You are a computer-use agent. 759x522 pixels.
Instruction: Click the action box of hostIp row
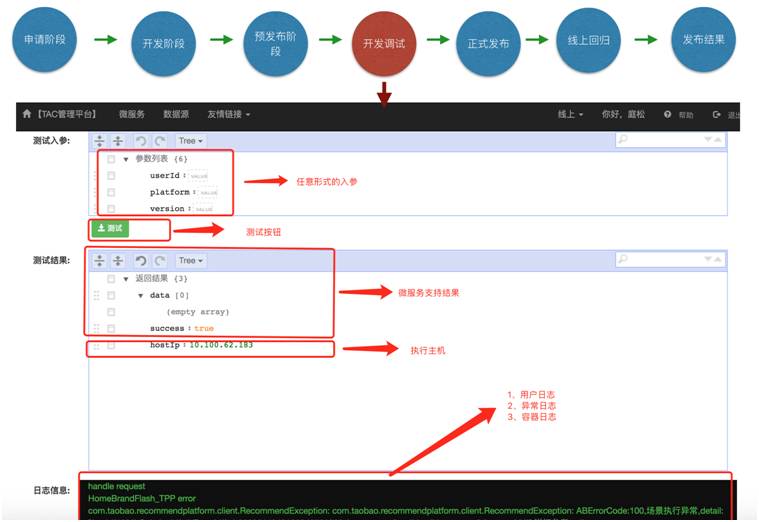coord(111,345)
